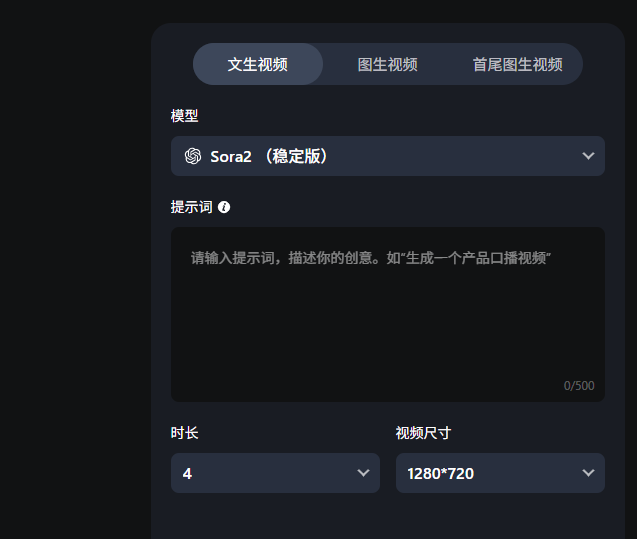Open the Sora2 (稳定版) model dropdown

(388, 156)
